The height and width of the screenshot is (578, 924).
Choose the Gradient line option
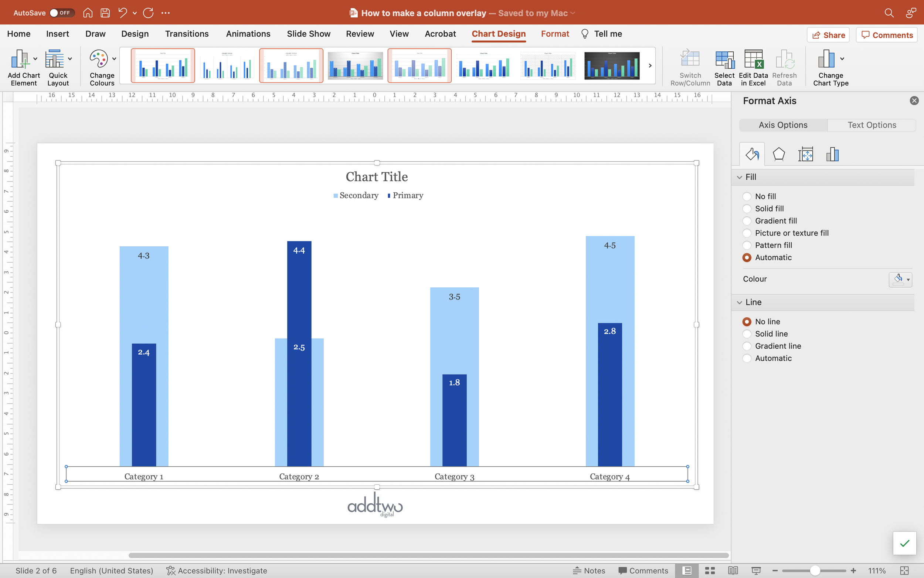pos(746,346)
